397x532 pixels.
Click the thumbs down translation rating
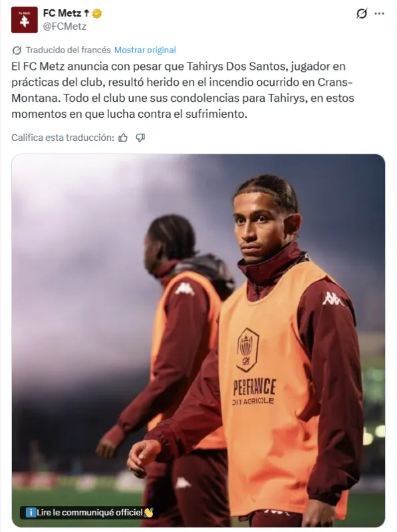[x=140, y=138]
